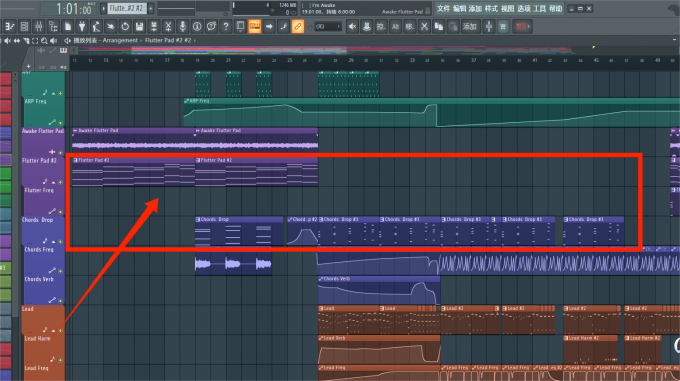Screen dimensions: 680x381
Task: Click bar 25 on the timeline ruler
Action: [x=289, y=61]
